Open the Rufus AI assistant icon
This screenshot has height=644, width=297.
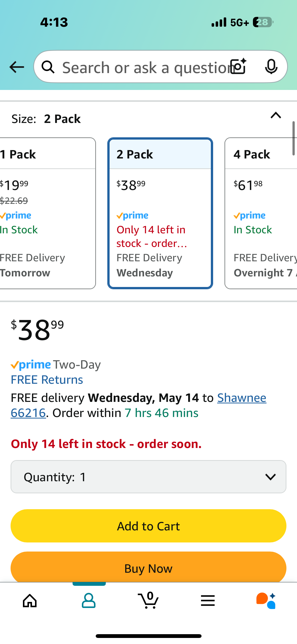click(x=266, y=601)
